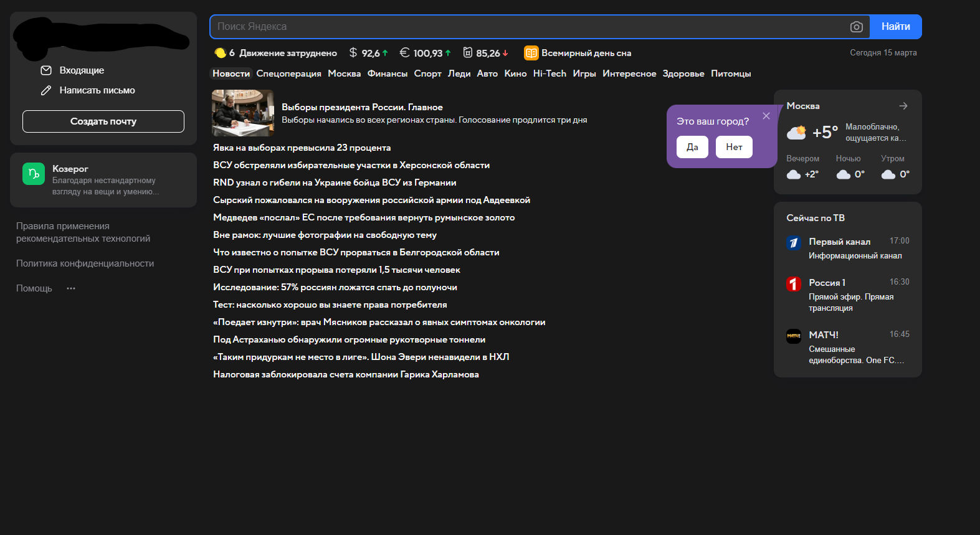Click the Создать почту button
Image resolution: width=980 pixels, height=535 pixels.
tap(103, 121)
